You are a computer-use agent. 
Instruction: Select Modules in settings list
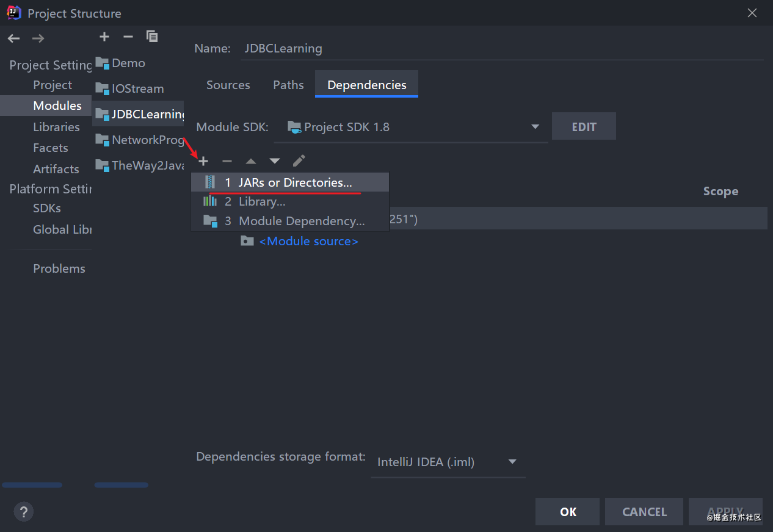tap(46, 106)
